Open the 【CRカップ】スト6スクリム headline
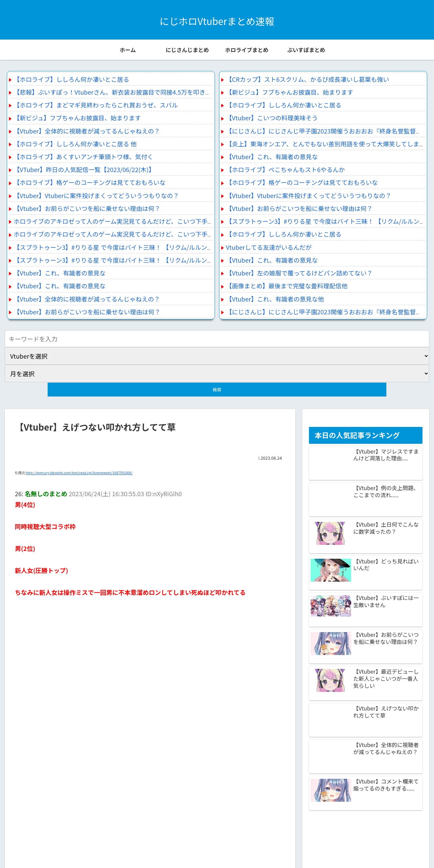The height and width of the screenshot is (868, 434). 308,79
